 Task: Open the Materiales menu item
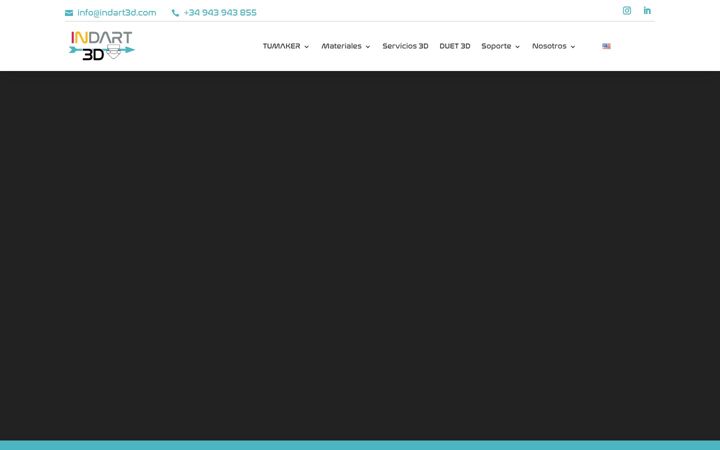(x=341, y=46)
